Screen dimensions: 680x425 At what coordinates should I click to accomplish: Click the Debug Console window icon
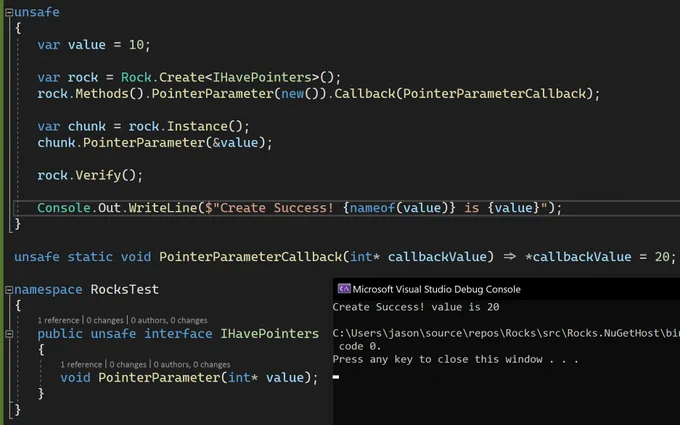(344, 289)
